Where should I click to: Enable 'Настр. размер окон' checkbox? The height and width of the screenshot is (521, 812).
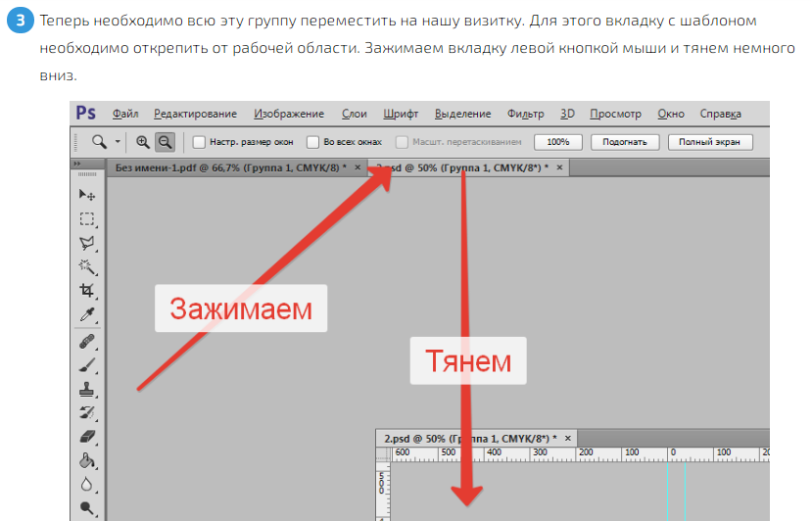tap(199, 142)
